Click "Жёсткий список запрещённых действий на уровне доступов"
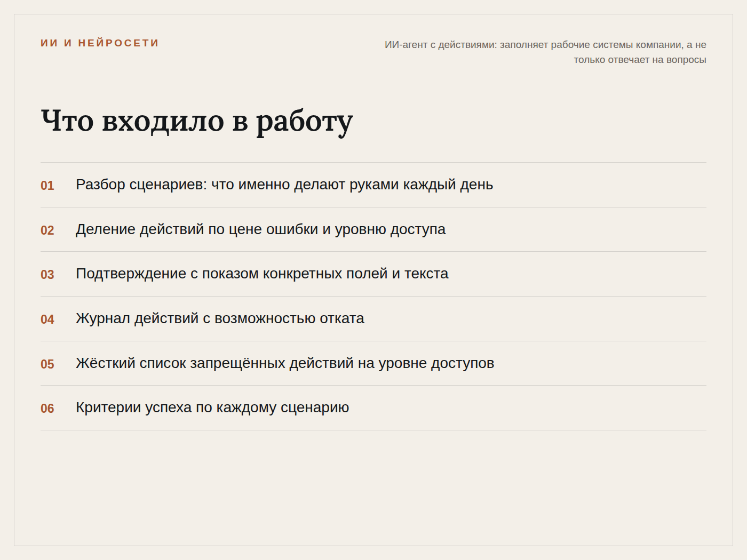747x560 pixels. [x=285, y=363]
